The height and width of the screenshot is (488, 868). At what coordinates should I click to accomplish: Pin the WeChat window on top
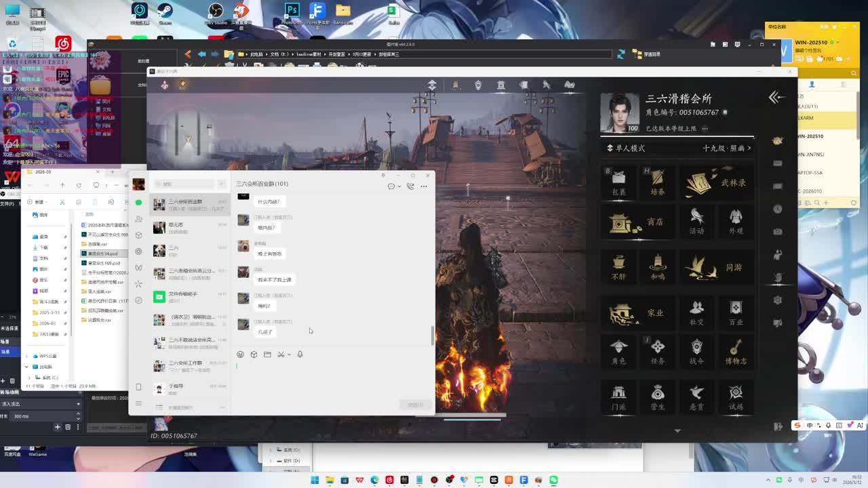click(x=383, y=176)
